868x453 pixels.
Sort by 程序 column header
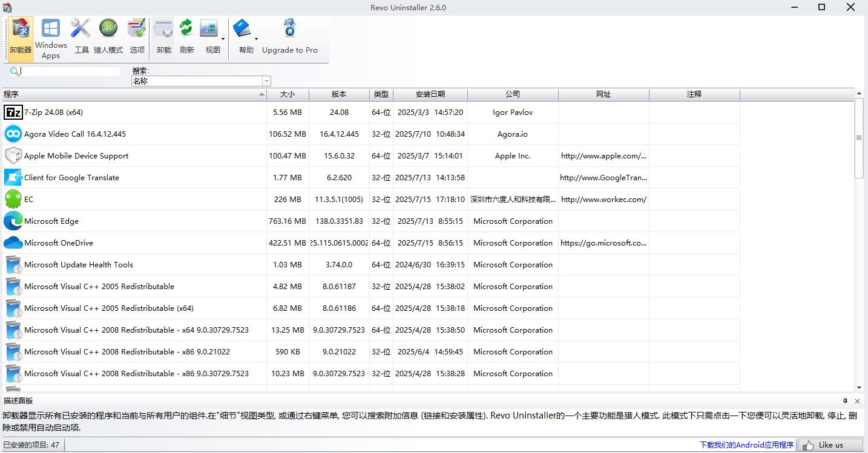click(133, 94)
